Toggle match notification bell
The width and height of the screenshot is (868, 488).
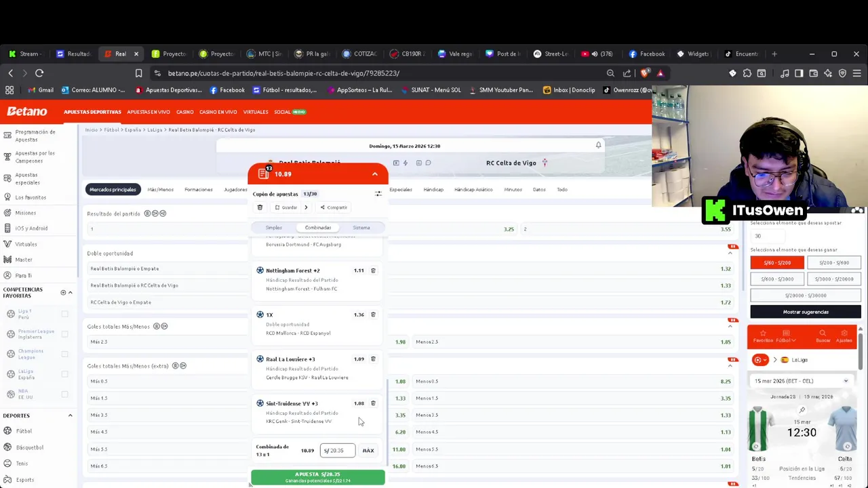click(x=598, y=145)
